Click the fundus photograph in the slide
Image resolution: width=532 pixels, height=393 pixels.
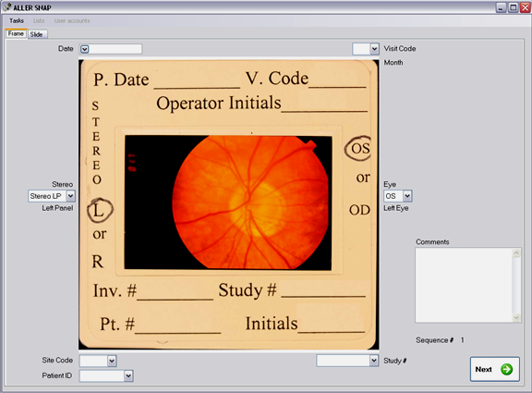tap(228, 203)
